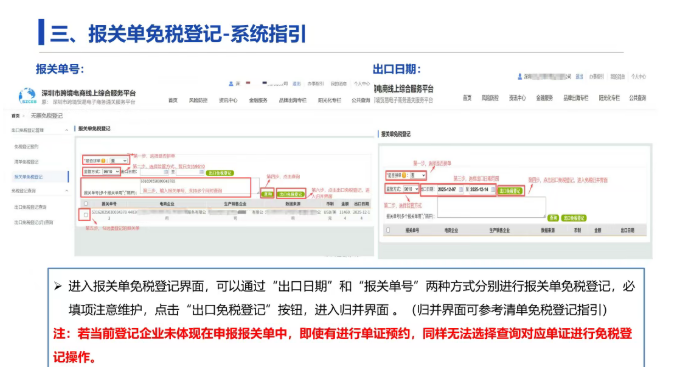Screen dimensions: 690x384
Task: Tick the header select-all checkbox in the 报关单号 screenshot
Action: click(x=86, y=204)
